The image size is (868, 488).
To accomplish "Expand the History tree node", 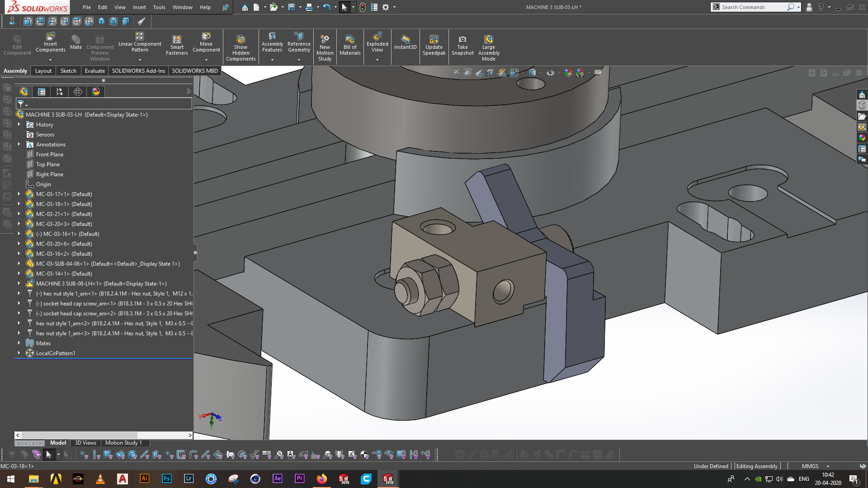I will coord(19,124).
